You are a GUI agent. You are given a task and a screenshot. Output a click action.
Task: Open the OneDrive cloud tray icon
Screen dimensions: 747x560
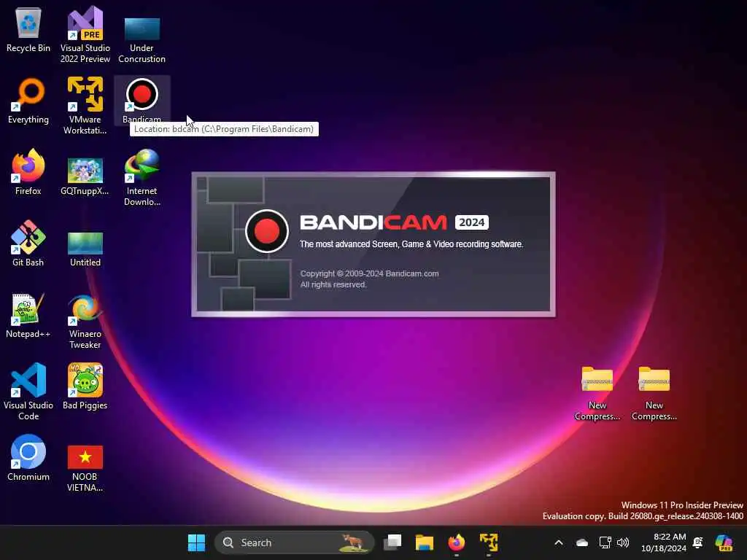(581, 542)
